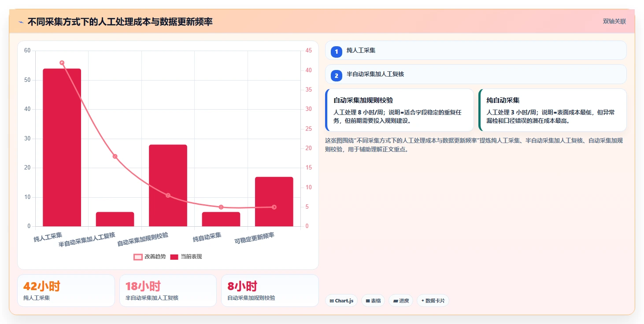The height and width of the screenshot is (324, 644).
Task: Click the 当前表现 legend color box
Action: coord(174,257)
